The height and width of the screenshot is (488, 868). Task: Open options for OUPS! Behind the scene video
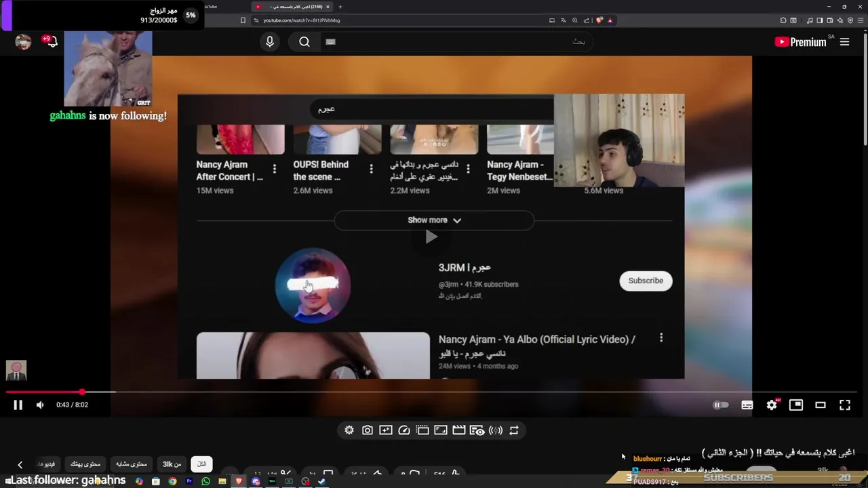click(371, 169)
